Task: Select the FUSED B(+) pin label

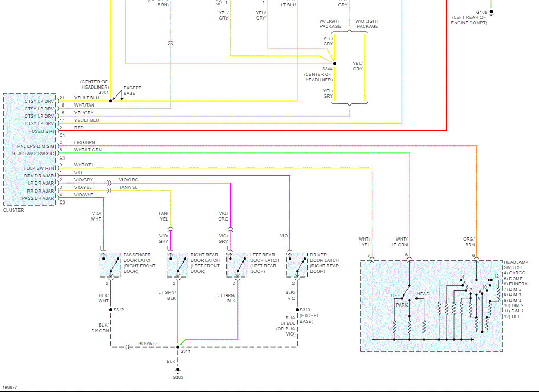Action: (x=42, y=131)
